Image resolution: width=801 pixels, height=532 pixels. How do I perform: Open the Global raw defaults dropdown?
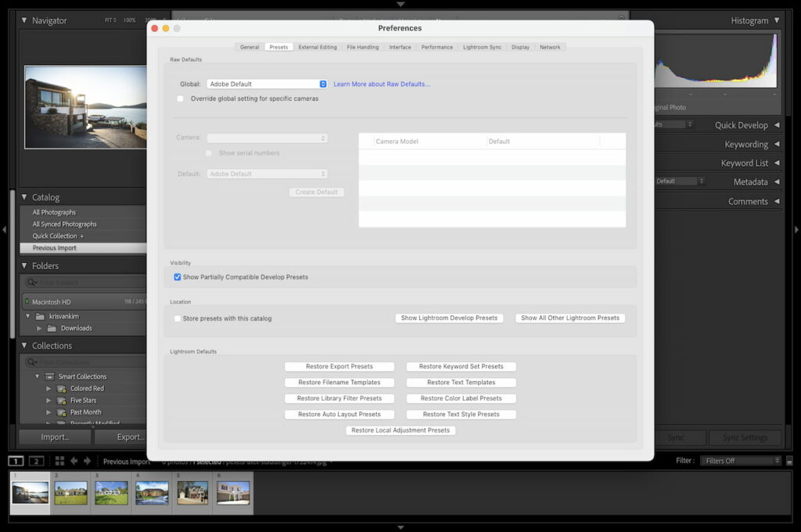click(x=267, y=84)
